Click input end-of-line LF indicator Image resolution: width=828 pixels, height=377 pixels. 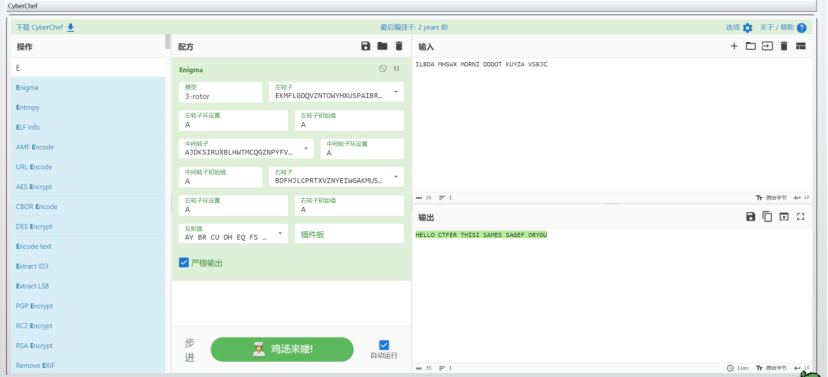coord(803,197)
